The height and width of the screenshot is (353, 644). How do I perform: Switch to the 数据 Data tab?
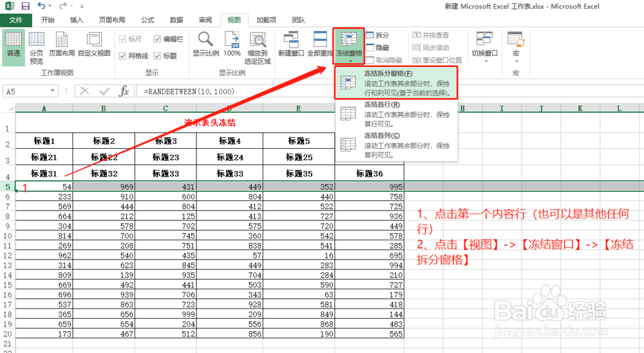pyautogui.click(x=176, y=20)
